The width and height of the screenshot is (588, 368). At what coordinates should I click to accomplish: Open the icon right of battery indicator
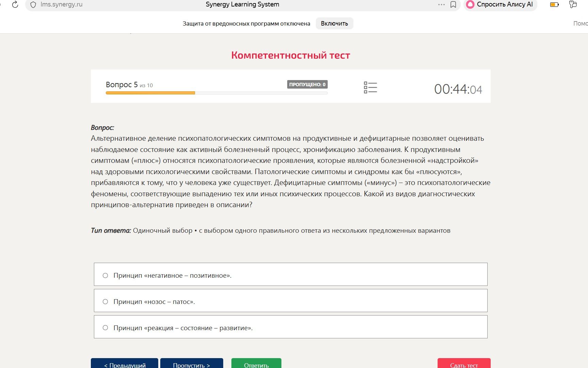(573, 4)
